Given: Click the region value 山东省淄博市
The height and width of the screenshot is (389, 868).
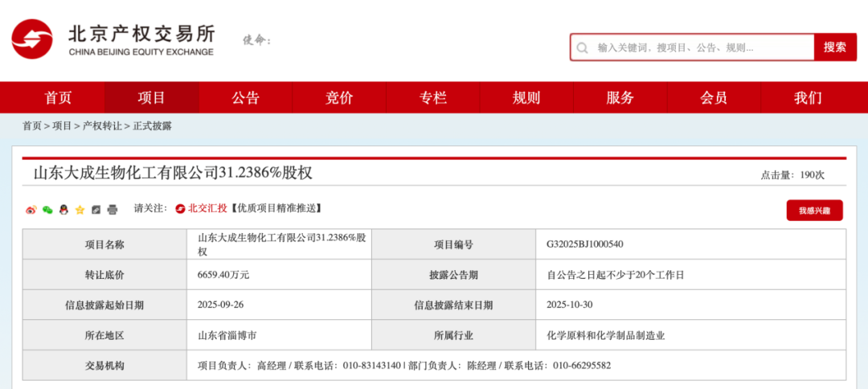Looking at the screenshot, I should pyautogui.click(x=227, y=335).
